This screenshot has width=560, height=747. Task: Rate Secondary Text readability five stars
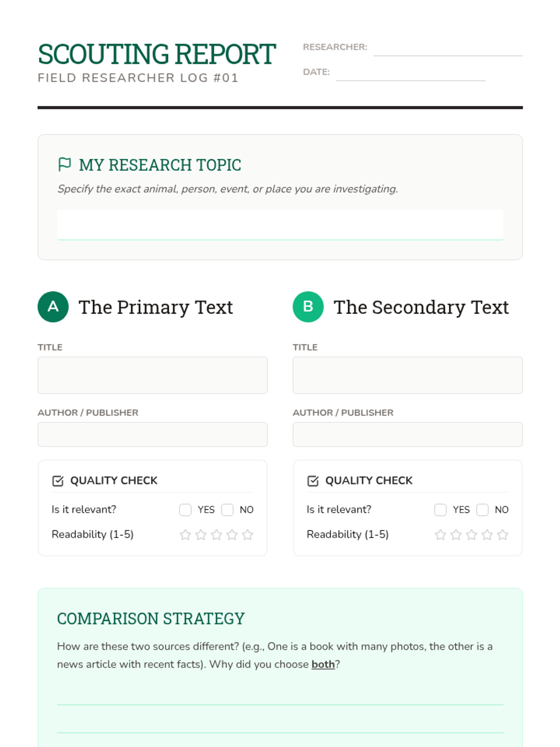(503, 535)
